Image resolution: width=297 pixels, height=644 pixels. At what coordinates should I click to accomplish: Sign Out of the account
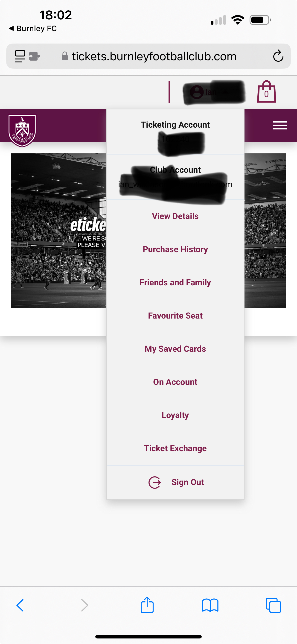click(x=177, y=482)
